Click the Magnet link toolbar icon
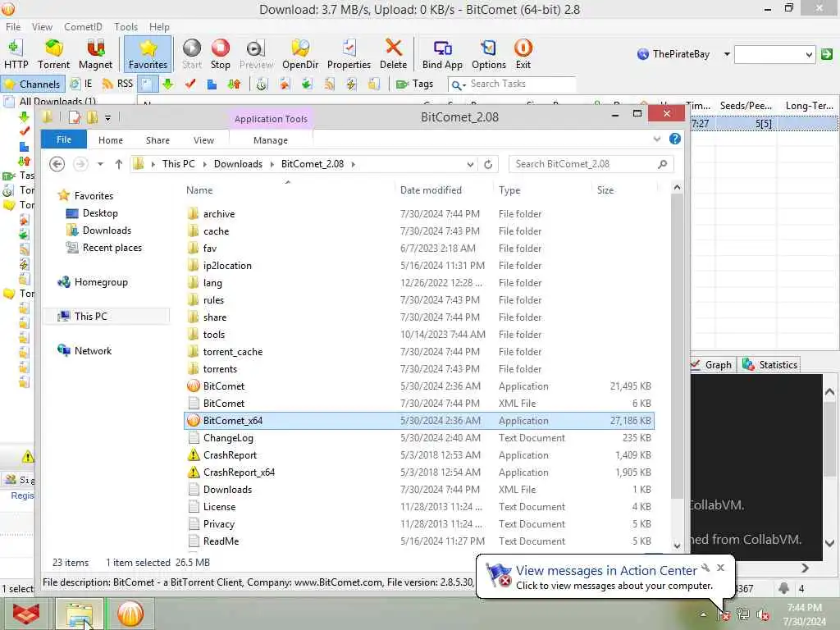 (95, 54)
